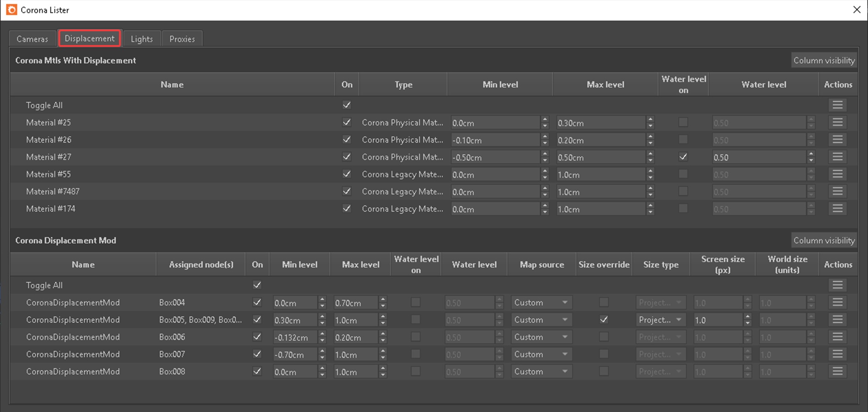Image resolution: width=868 pixels, height=412 pixels.
Task: Switch to the Lights tab
Action: 142,39
